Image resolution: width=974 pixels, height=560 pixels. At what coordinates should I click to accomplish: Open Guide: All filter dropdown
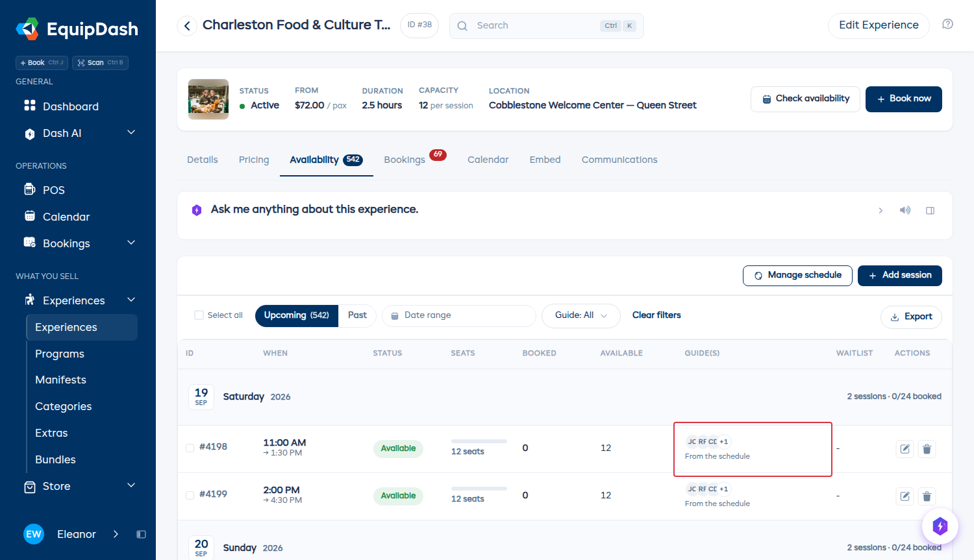click(x=581, y=315)
